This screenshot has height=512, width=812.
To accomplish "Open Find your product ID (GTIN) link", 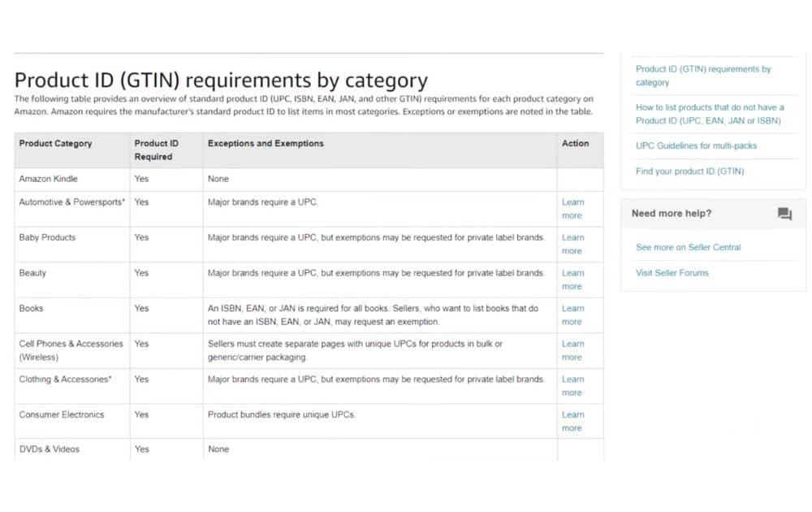I will tap(689, 171).
